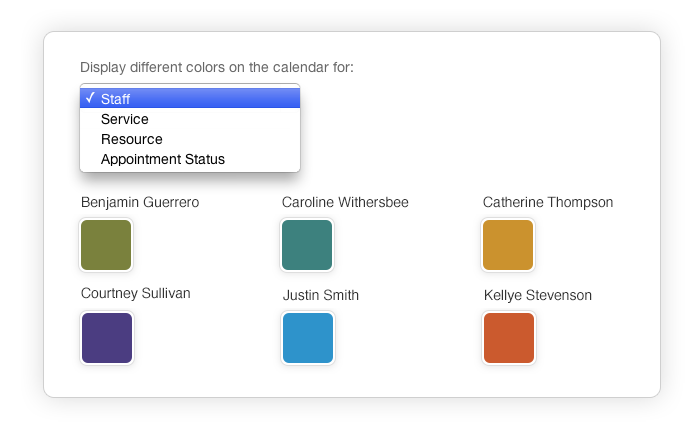Click the Catherine Thompson name label
The width and height of the screenshot is (700, 430).
(548, 203)
